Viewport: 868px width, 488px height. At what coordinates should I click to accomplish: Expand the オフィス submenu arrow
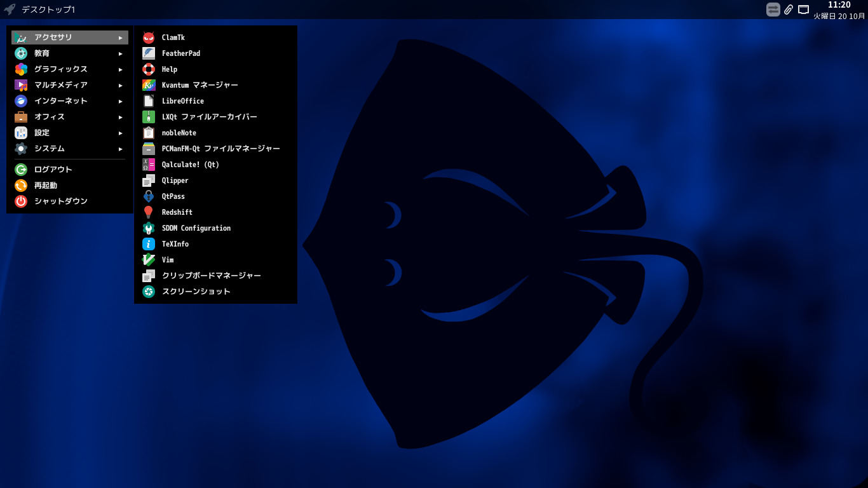pyautogui.click(x=120, y=117)
